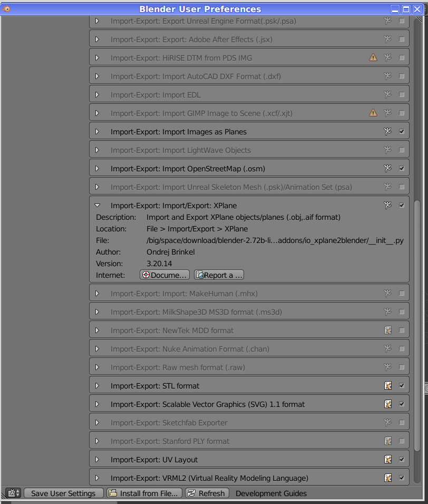Disable the Import Images as Planes addon checkbox
Viewport: 428px width, 504px height.
tap(402, 132)
